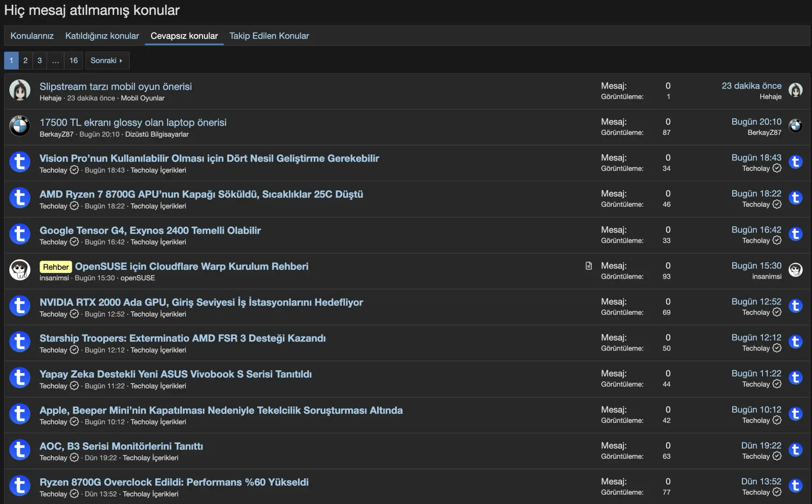The height and width of the screenshot is (504, 812).
Task: Open 'Slipstream tarzı mobil oyun önerisi' thread
Action: [116, 86]
